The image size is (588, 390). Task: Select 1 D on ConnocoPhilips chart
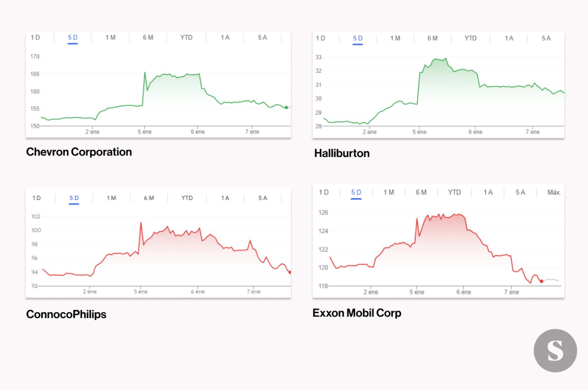point(36,198)
